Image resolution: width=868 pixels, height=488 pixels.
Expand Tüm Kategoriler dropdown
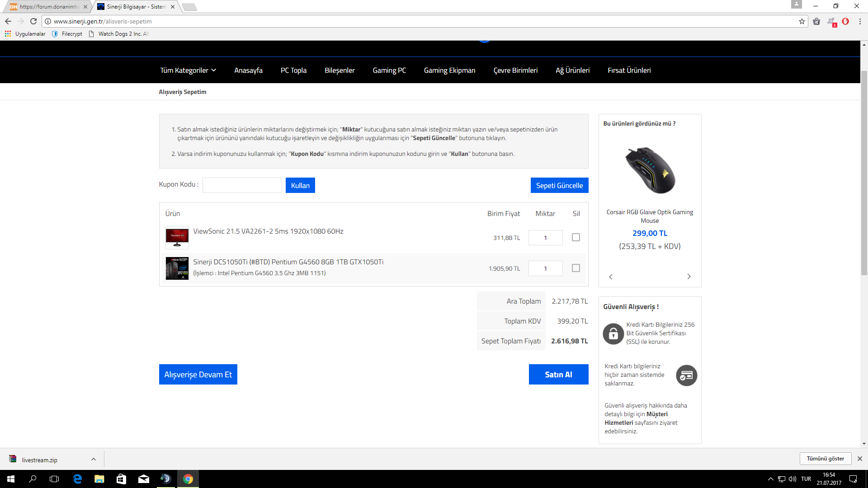tap(188, 70)
